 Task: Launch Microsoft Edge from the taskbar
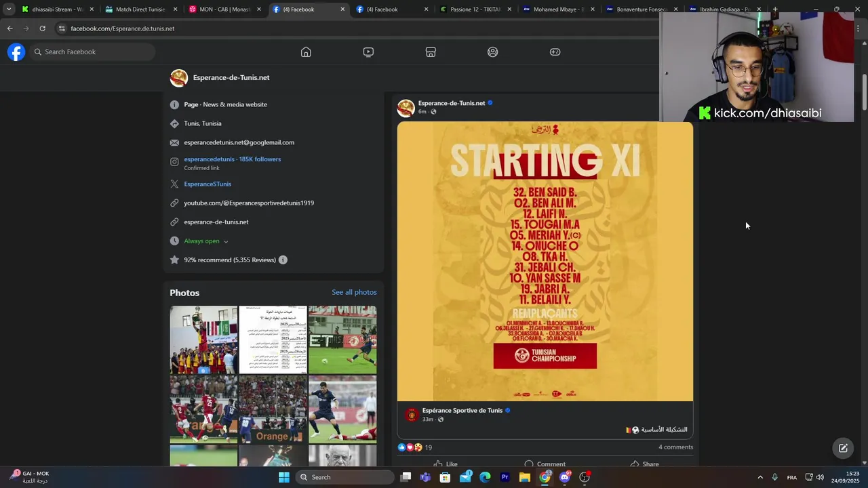(x=485, y=477)
